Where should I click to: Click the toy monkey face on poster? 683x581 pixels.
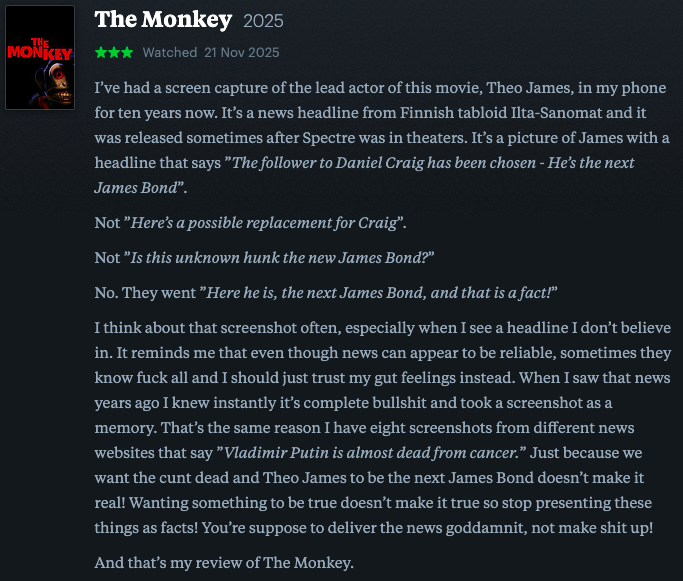point(50,84)
